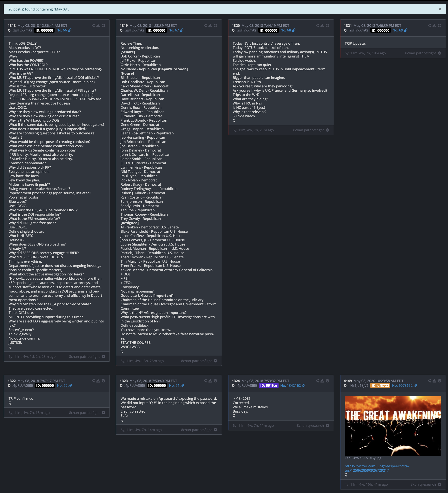Viewport: 448px width, 493px height.
Task: Open the No. 68 post link
Action: point(288,30)
